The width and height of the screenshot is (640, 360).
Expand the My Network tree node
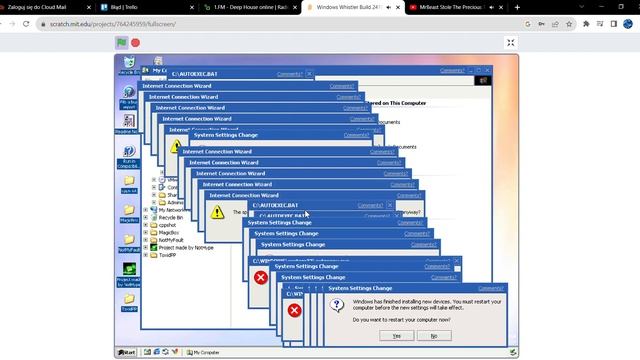146,210
